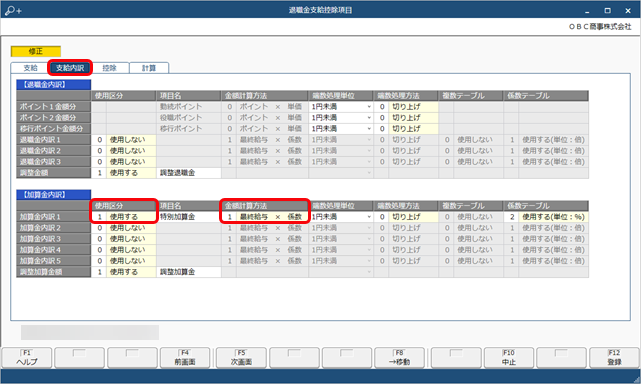
Task: Click 端数処理方法 field for 移行ポイント金額分
Action: (406, 129)
